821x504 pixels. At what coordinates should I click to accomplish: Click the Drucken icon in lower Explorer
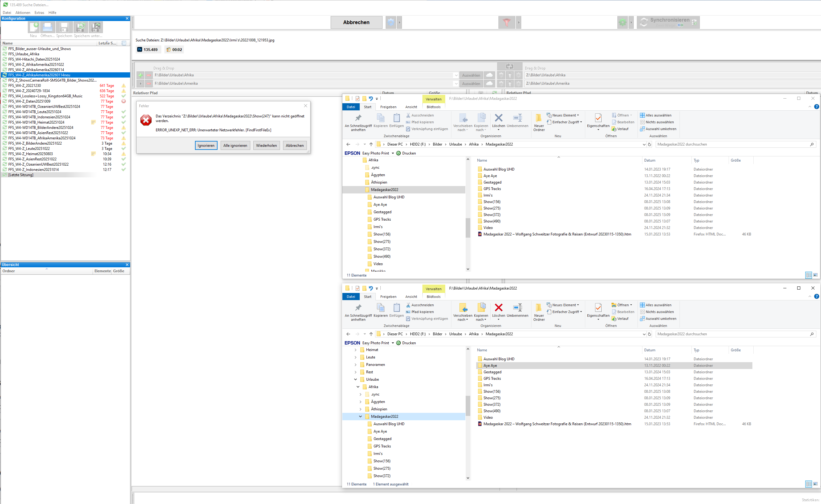click(x=398, y=343)
